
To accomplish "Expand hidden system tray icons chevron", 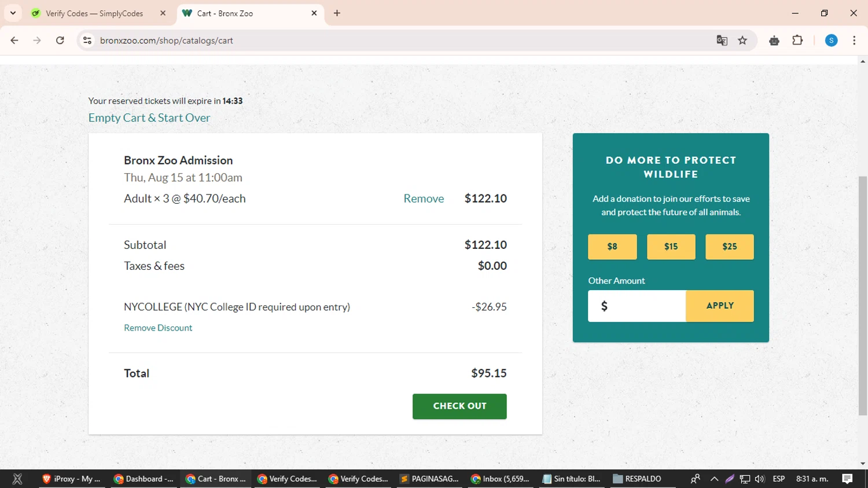I will point(714,479).
